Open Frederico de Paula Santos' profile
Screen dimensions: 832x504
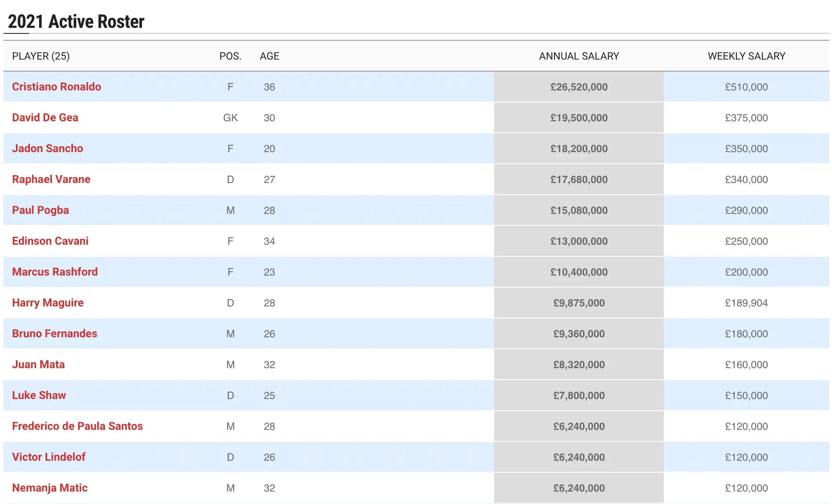point(78,426)
